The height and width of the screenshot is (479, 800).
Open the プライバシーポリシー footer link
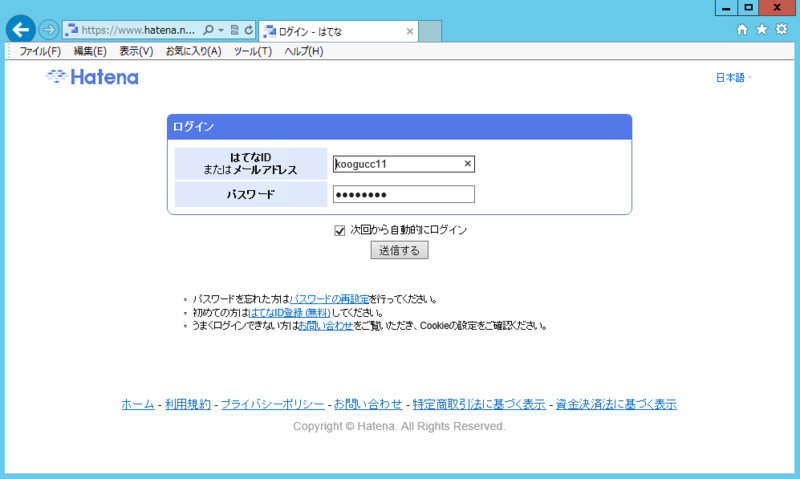(272, 404)
